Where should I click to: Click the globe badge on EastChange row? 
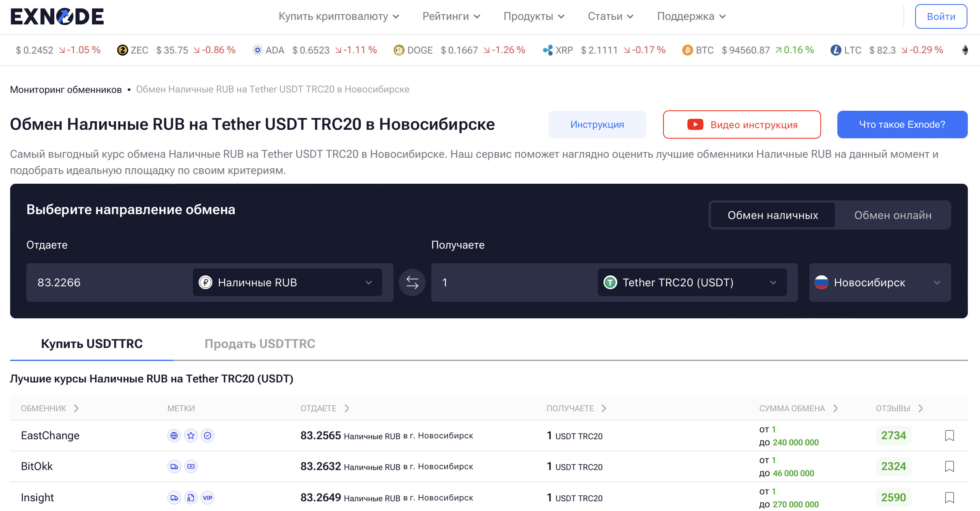click(x=174, y=436)
